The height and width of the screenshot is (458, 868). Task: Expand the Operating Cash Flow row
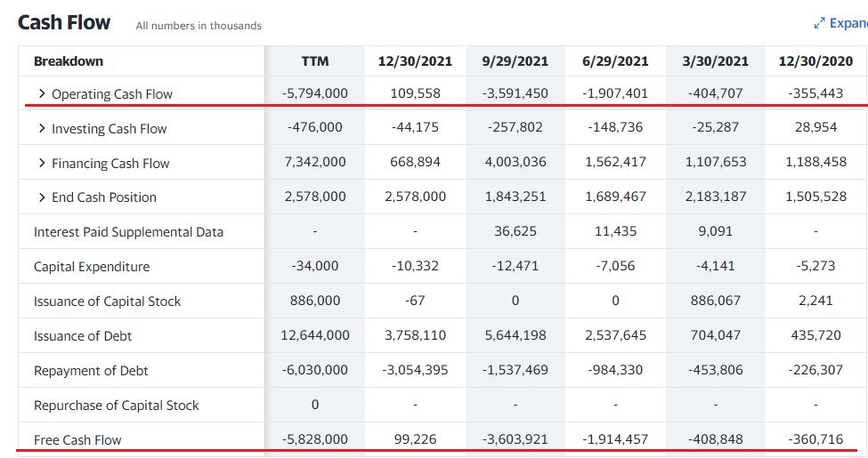pos(42,93)
